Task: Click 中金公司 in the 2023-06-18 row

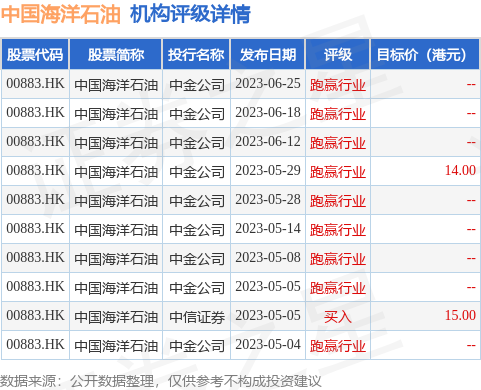Action: coord(197,114)
